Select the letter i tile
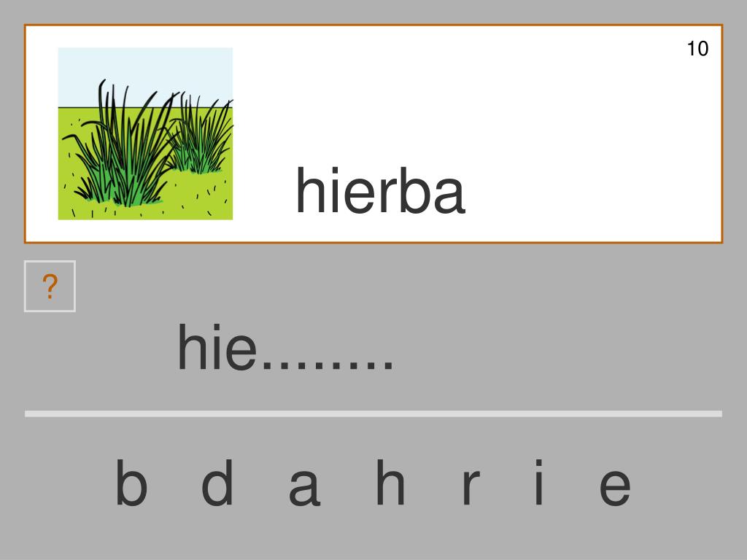Viewport: 747px width, 560px height. click(x=539, y=483)
